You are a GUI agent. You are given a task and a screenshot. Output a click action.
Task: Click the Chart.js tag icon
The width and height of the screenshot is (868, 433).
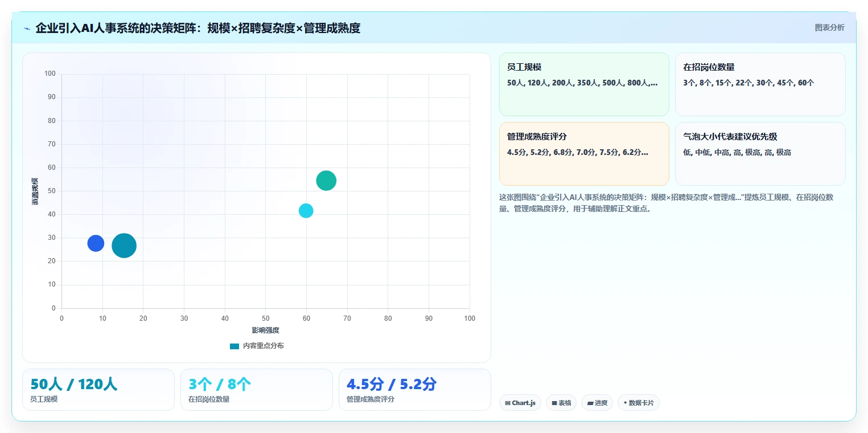pyautogui.click(x=508, y=403)
